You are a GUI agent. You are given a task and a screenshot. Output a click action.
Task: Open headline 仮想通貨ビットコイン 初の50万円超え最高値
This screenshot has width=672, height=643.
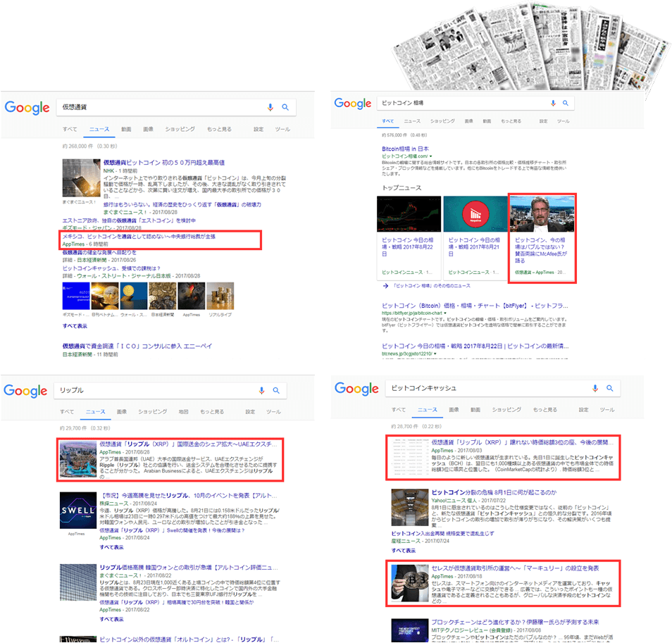(x=164, y=163)
